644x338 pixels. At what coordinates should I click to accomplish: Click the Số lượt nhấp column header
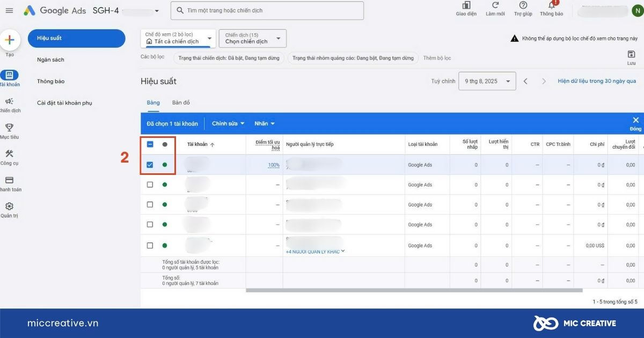coord(470,144)
